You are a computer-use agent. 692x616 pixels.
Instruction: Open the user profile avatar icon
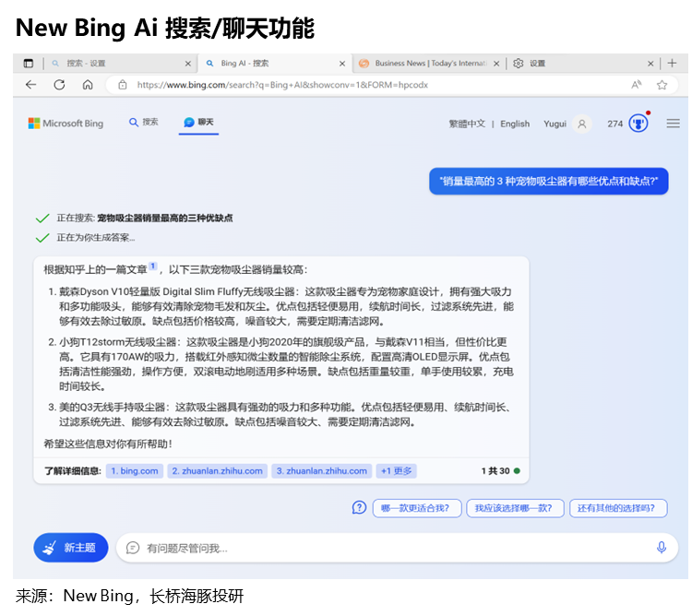581,124
